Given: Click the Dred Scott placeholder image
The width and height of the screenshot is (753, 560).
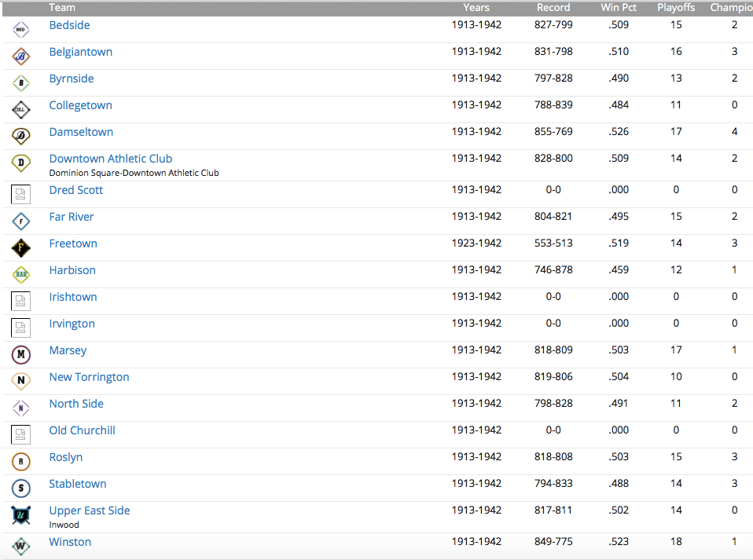Looking at the screenshot, I should point(20,194).
